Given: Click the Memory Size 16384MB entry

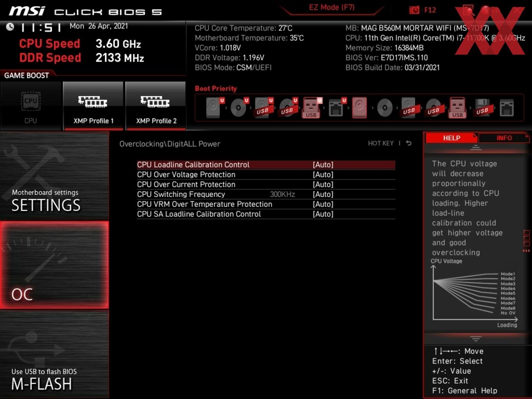Looking at the screenshot, I should [x=385, y=48].
